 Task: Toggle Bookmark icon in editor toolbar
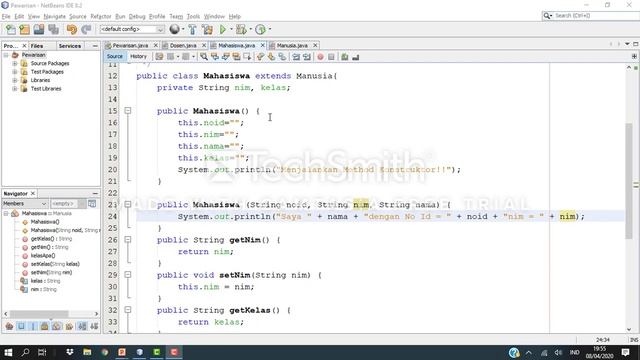[282, 57]
